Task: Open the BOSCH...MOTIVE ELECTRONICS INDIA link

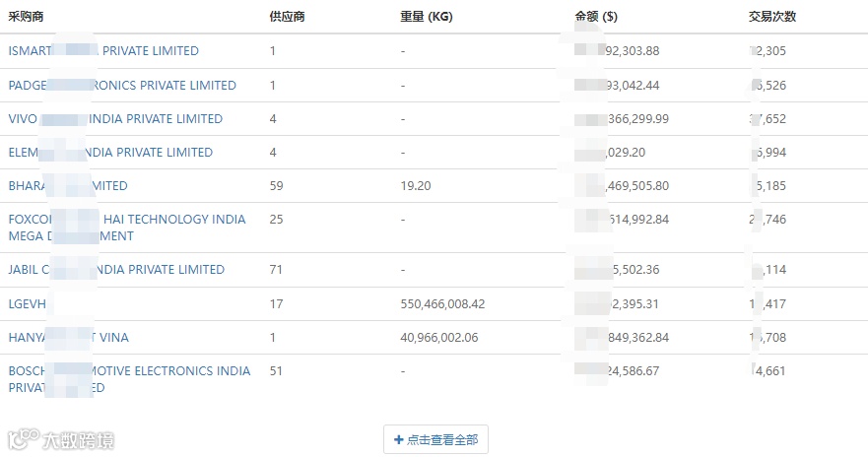Action: 129,379
